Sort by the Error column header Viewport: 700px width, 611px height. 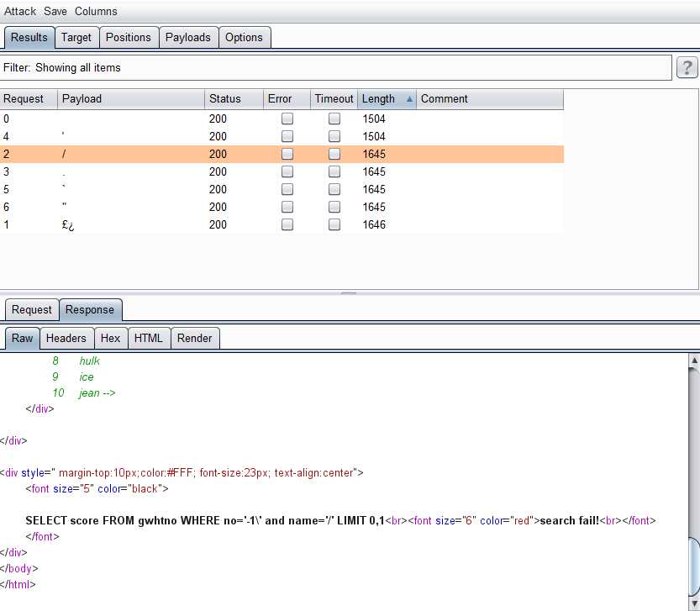(x=287, y=99)
